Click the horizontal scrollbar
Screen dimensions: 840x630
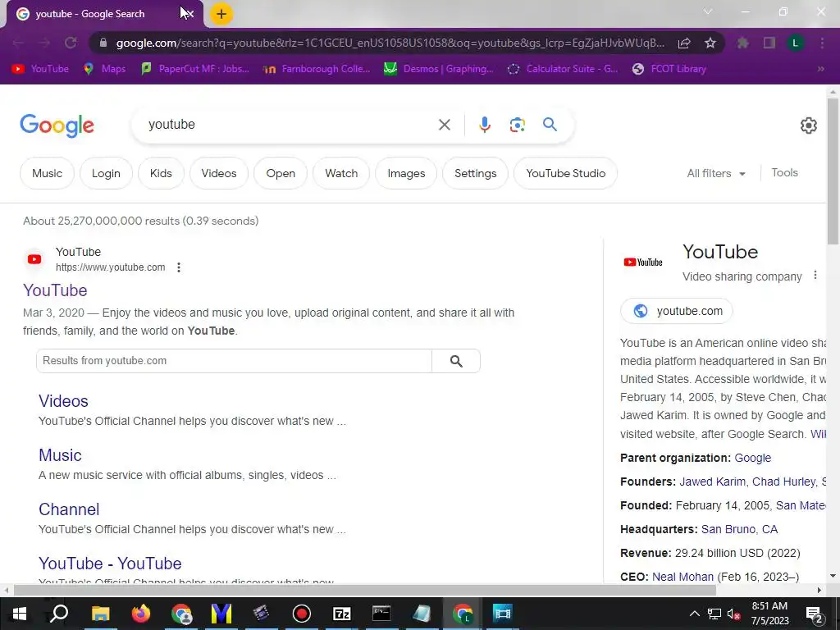tap(364, 591)
